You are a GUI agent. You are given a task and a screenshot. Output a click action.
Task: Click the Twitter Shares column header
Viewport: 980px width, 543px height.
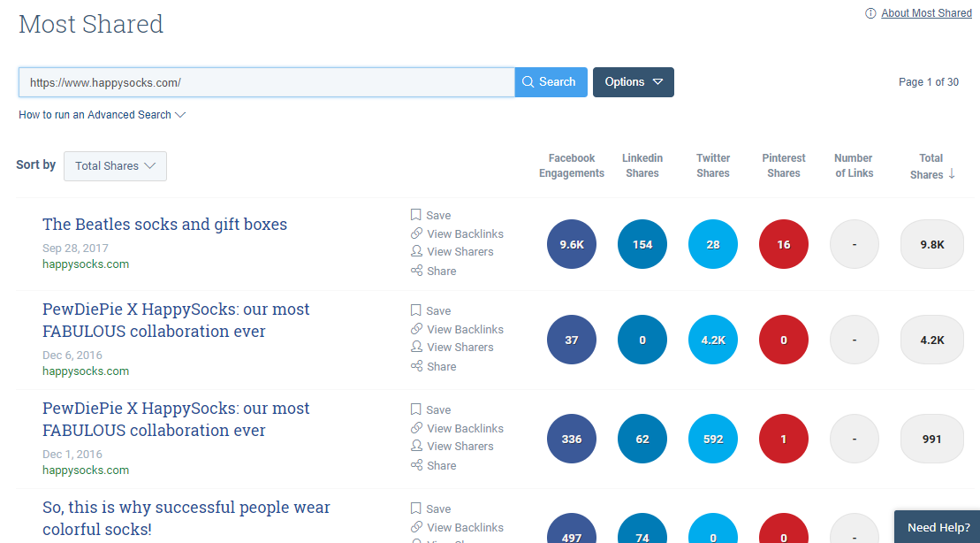[712, 166]
